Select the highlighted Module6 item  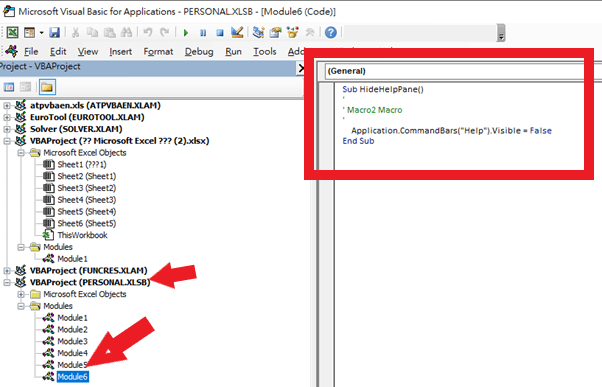tap(73, 377)
